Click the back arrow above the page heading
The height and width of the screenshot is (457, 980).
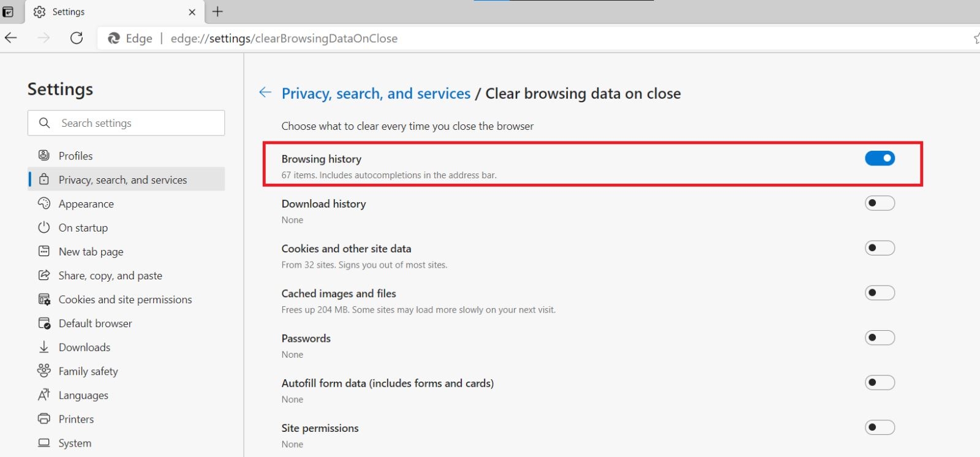point(265,93)
